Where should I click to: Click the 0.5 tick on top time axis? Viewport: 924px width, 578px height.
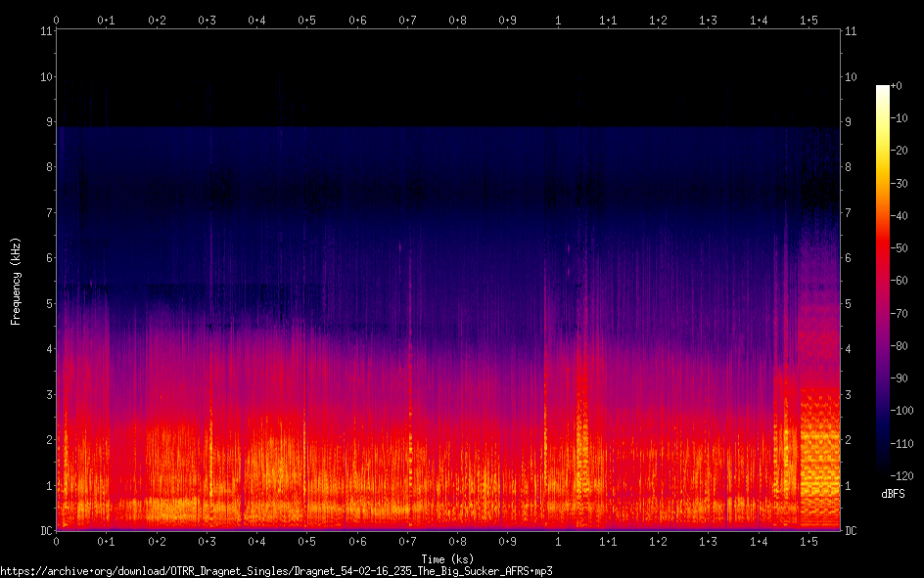click(x=307, y=20)
